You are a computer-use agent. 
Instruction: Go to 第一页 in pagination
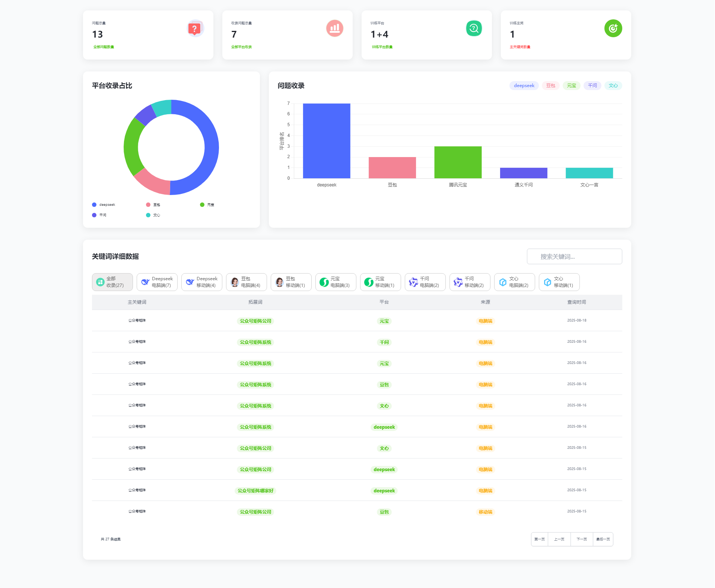pyautogui.click(x=540, y=539)
